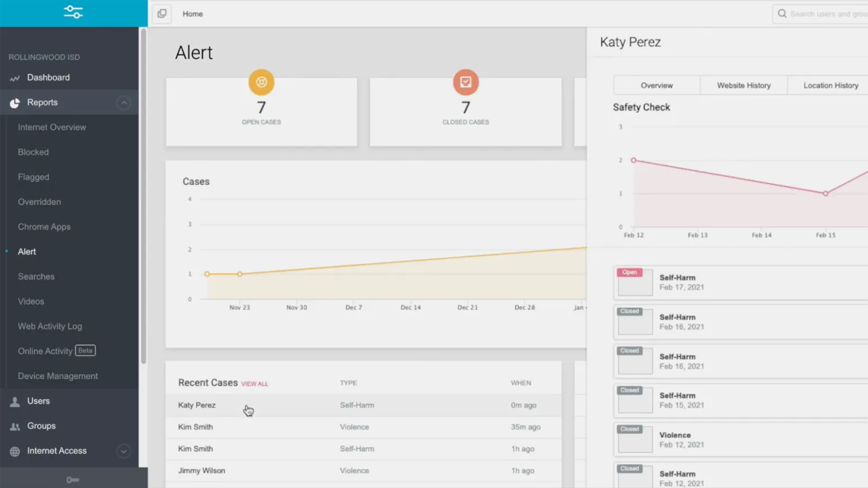Viewport: 868px width, 488px height.
Task: Expand the Internet Access chevron
Action: point(123,451)
